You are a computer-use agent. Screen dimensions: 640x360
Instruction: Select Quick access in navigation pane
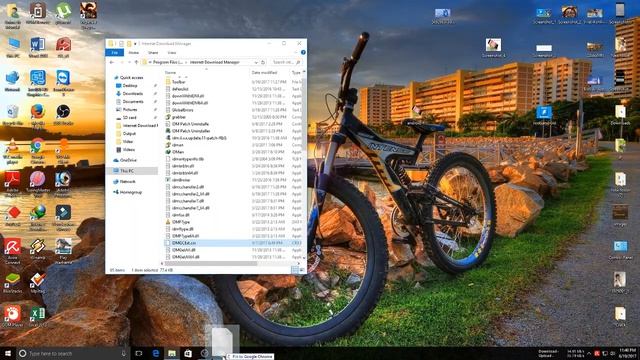(131, 78)
